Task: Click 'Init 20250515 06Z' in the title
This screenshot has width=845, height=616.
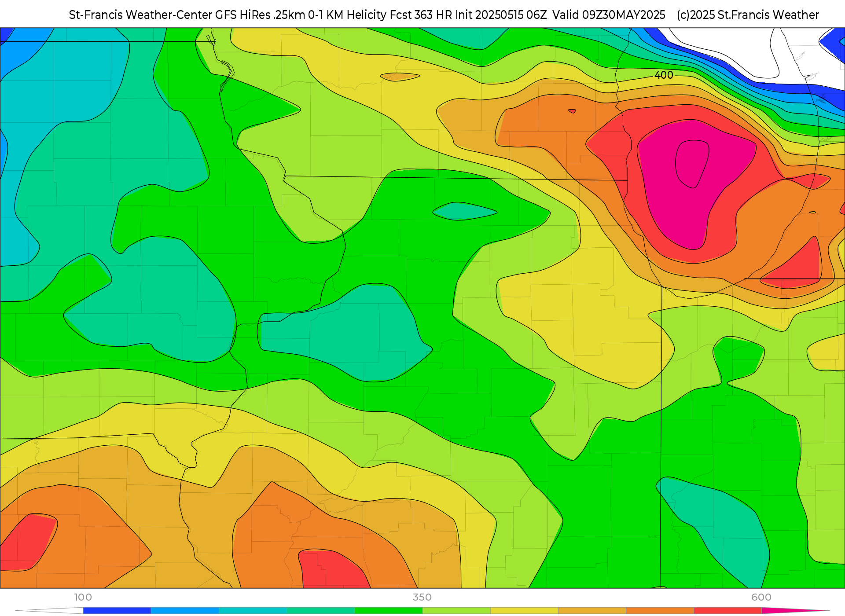Action: tap(501, 15)
